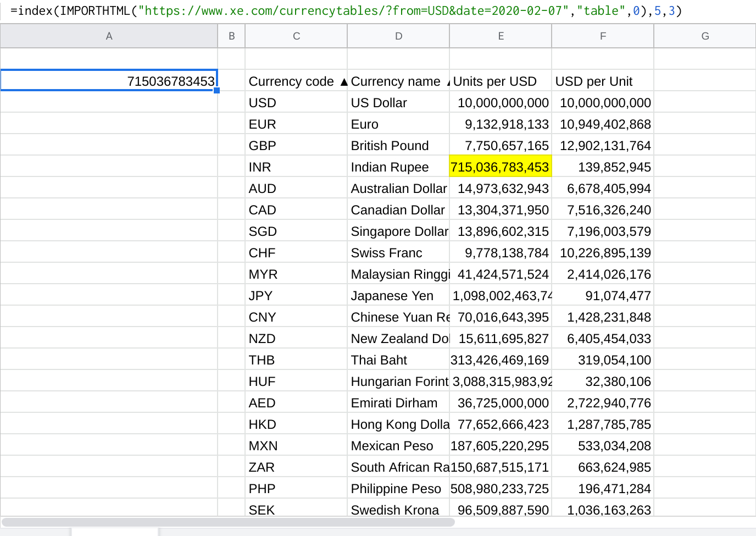Image resolution: width=756 pixels, height=536 pixels.
Task: Select USD per Unit value 196,471,284
Action: (603, 488)
